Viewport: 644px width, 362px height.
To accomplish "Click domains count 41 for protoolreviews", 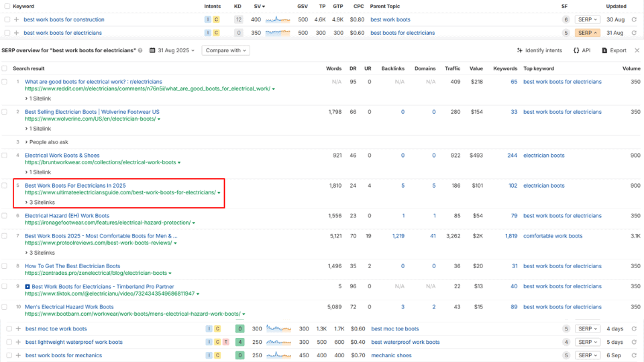I will [x=433, y=236].
